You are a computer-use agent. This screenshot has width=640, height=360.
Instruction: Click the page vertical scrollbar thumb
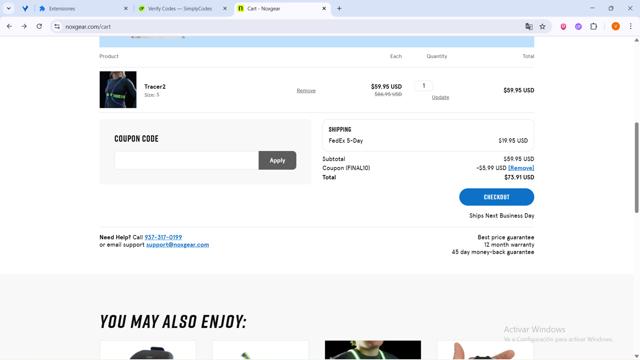636,167
